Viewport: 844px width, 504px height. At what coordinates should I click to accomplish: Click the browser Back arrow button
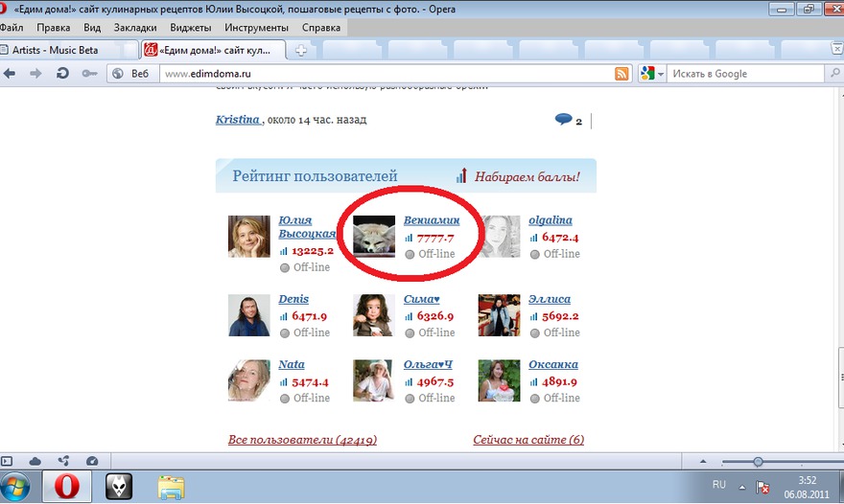[11, 74]
